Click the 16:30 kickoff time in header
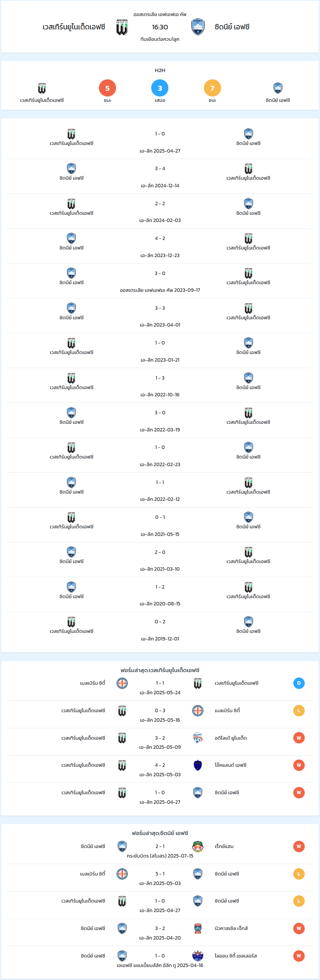This screenshot has height=980, width=320. click(160, 27)
